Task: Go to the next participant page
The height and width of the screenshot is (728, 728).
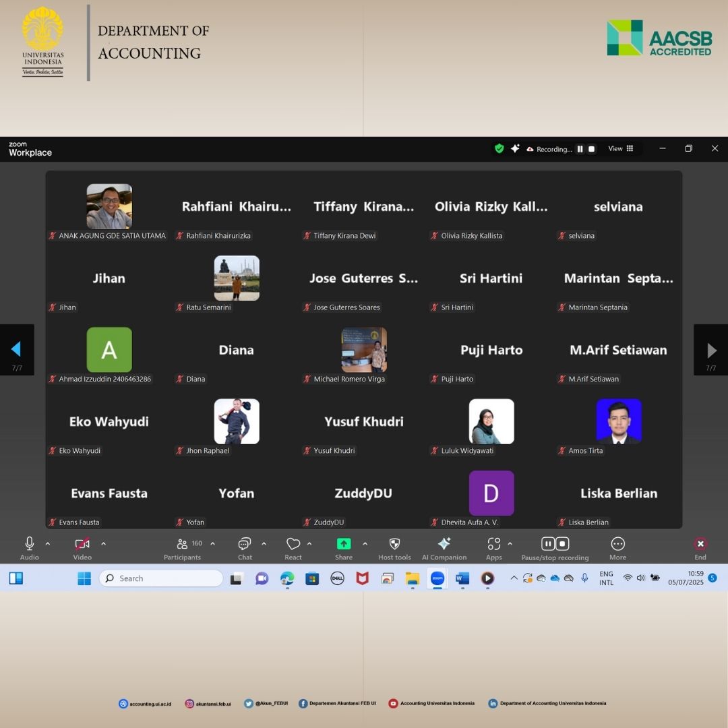Action: (x=711, y=350)
